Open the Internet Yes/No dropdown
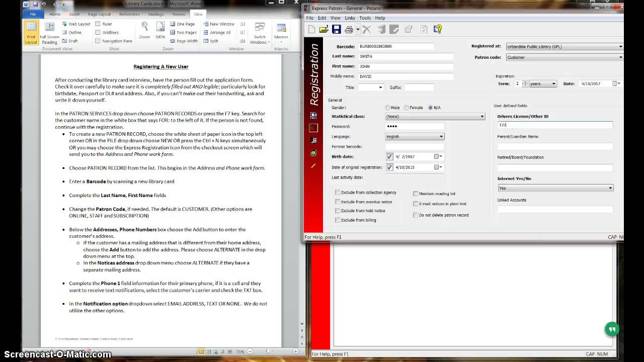The height and width of the screenshot is (362, 644). (x=555, y=188)
